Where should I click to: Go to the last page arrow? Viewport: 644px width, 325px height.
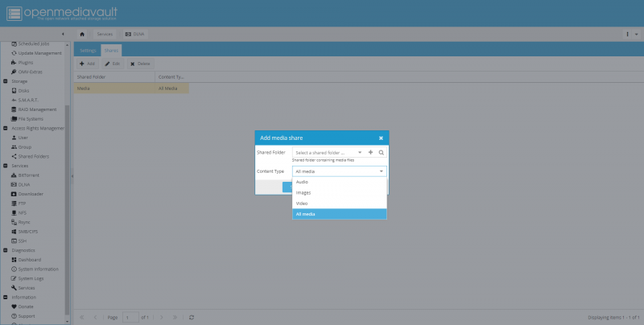point(175,317)
